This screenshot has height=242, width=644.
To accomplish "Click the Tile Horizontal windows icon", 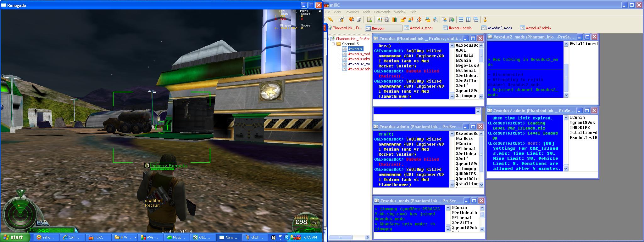I will [461, 20].
